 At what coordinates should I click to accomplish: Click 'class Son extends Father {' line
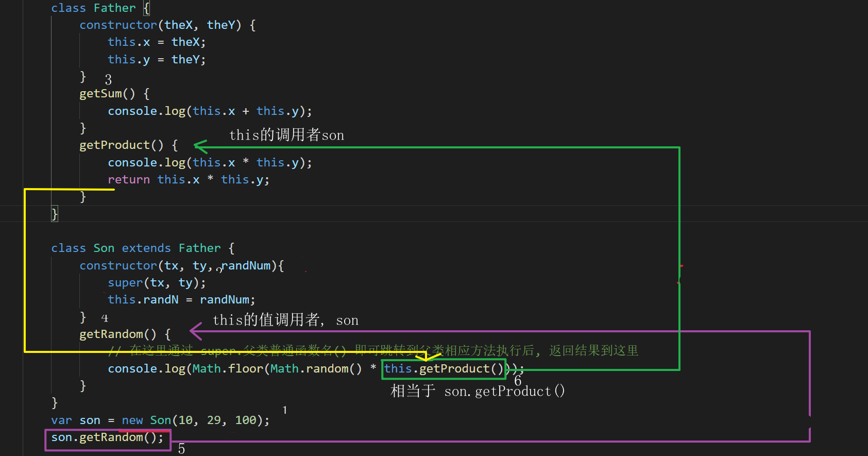143,248
